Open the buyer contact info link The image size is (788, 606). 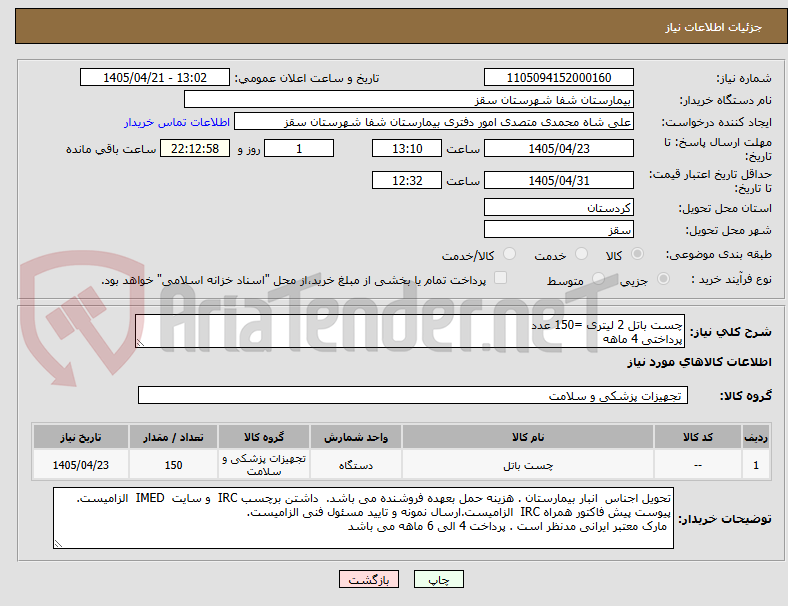pyautogui.click(x=177, y=122)
